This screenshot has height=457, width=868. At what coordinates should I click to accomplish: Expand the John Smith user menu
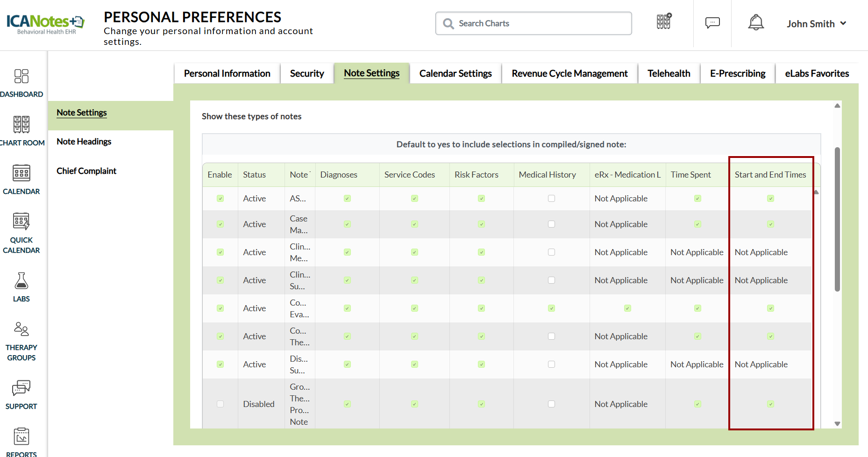[x=816, y=23]
